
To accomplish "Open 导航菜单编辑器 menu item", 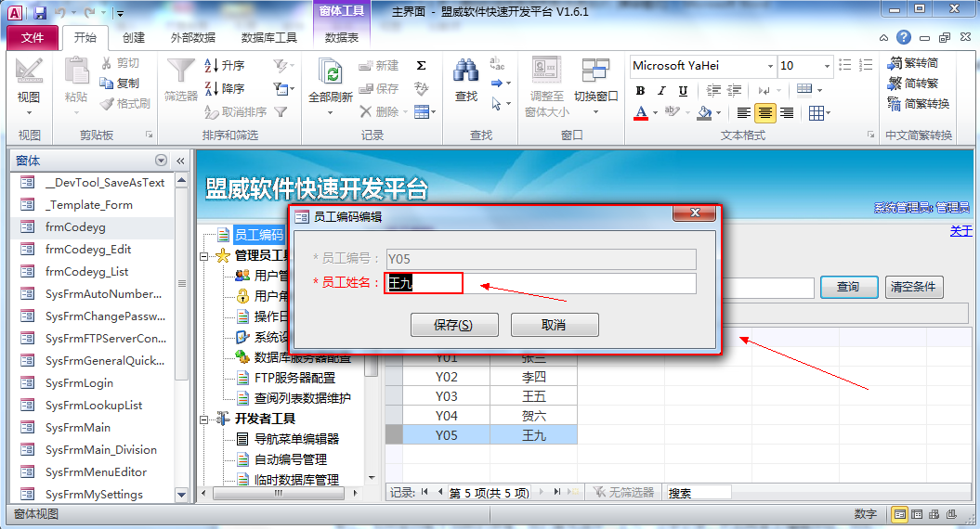I will pyautogui.click(x=296, y=439).
